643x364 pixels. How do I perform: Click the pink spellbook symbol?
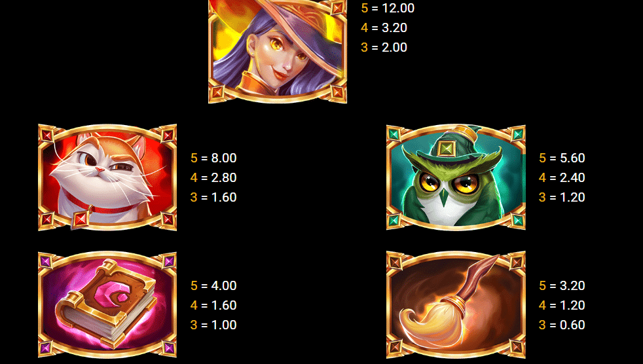107,304
